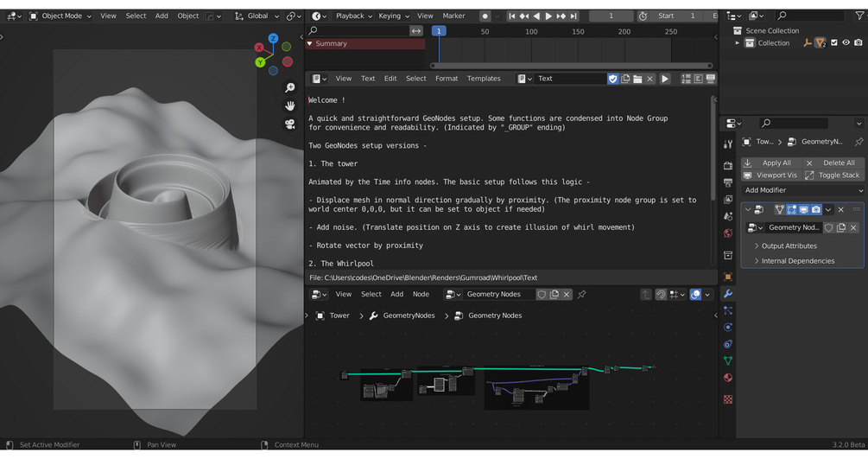Play animation in reverse
Screen dimensions: 868x459
pyautogui.click(x=535, y=16)
